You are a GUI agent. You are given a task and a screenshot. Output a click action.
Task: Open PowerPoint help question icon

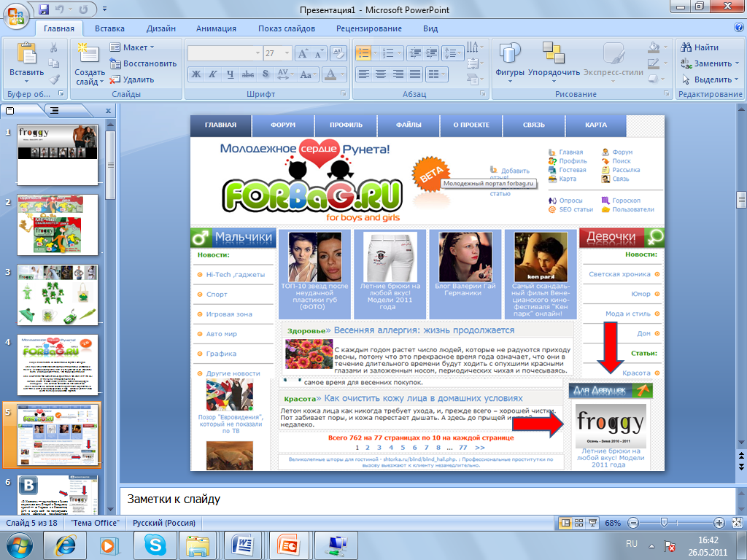click(739, 27)
